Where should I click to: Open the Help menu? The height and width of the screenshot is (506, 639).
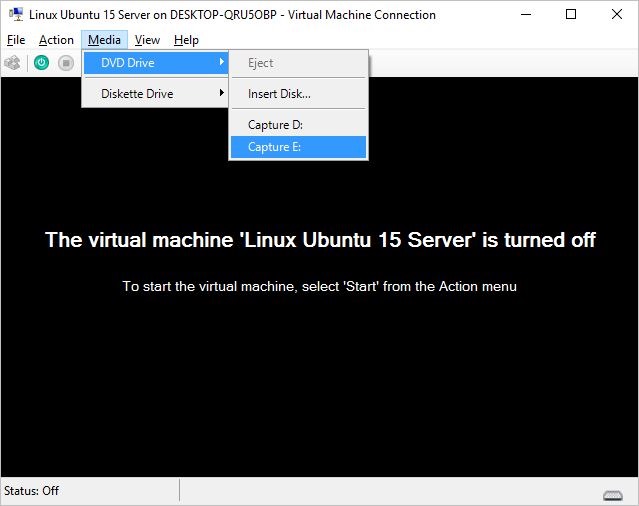click(186, 40)
